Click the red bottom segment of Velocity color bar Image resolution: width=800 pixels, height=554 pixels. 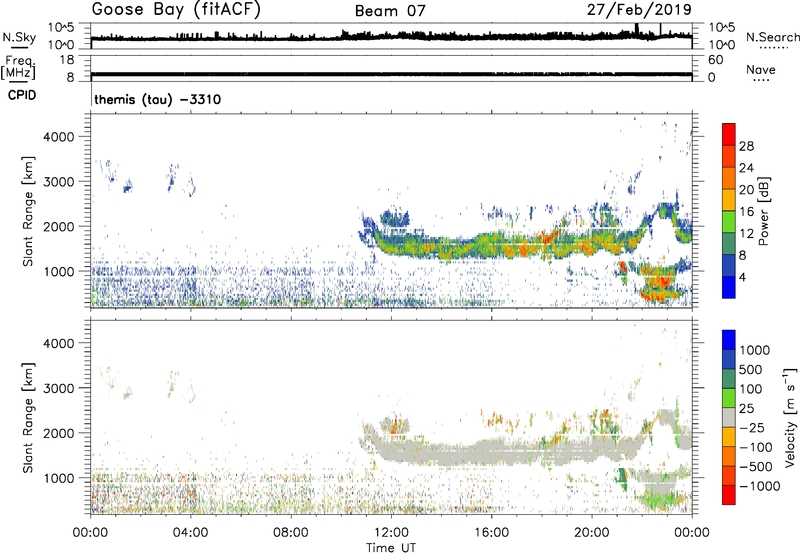point(729,495)
